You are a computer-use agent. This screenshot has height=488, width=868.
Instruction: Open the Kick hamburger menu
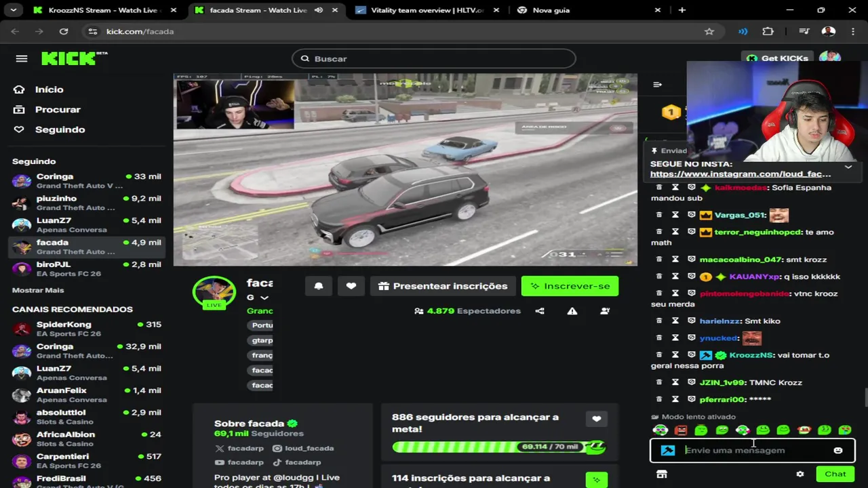point(22,59)
